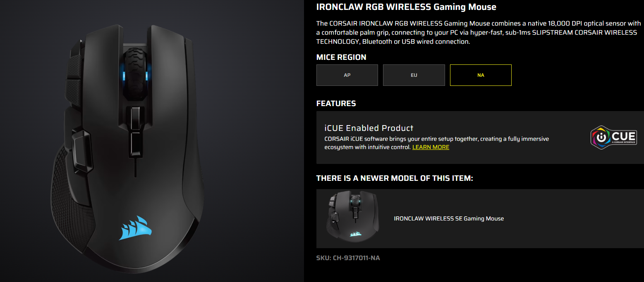Click the iCUE hexagon logo badge

point(614,137)
